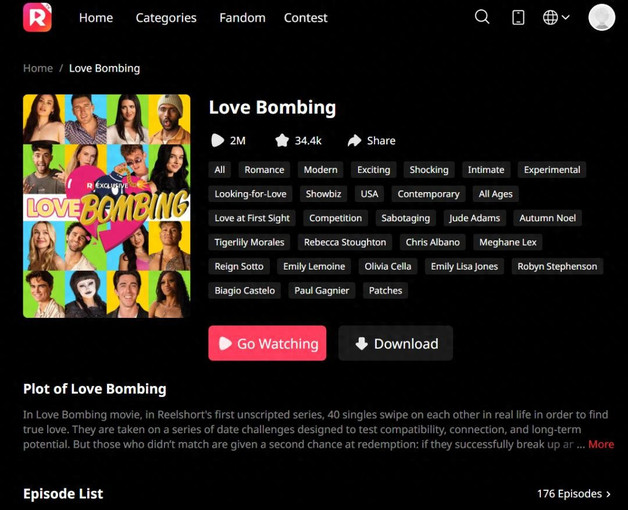Open the Jude Adams cast tag
The width and height of the screenshot is (628, 510).
tap(474, 218)
